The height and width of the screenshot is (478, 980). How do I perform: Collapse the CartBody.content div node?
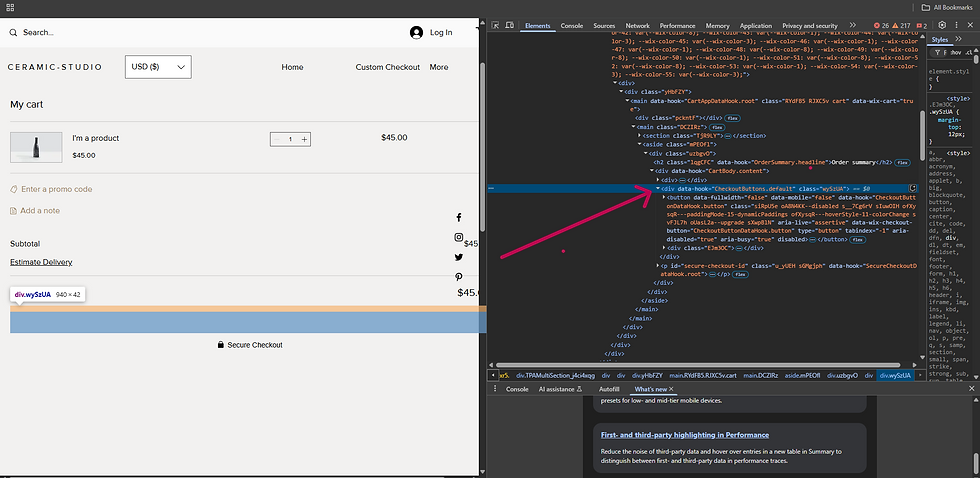point(652,171)
